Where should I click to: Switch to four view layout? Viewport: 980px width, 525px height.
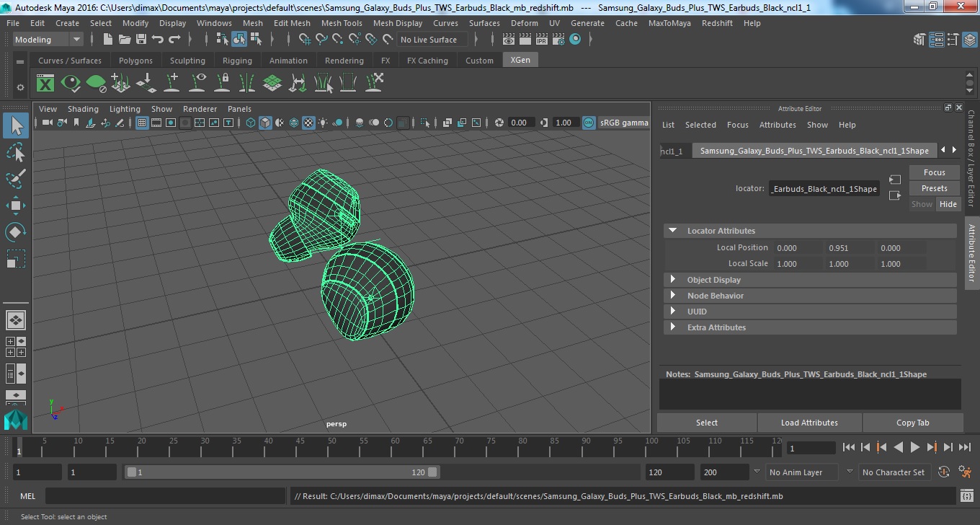point(16,347)
